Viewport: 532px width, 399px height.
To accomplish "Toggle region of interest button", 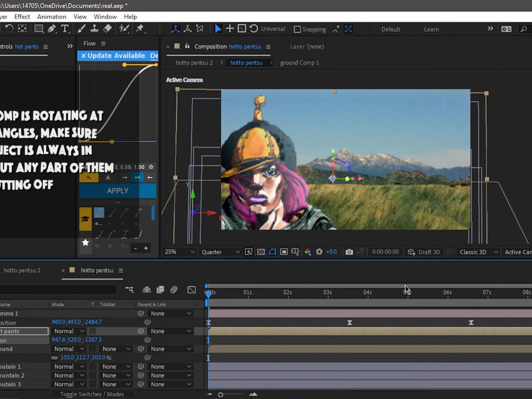I will click(x=284, y=252).
